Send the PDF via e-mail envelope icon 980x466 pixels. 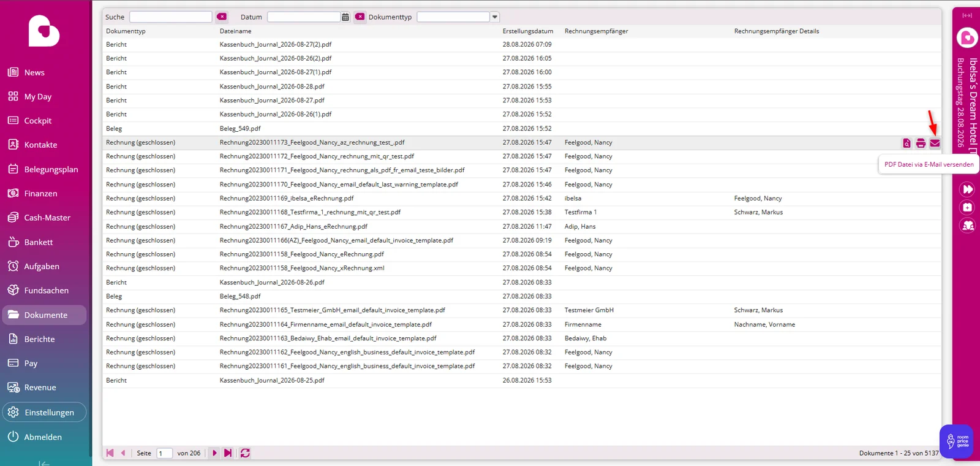(935, 143)
